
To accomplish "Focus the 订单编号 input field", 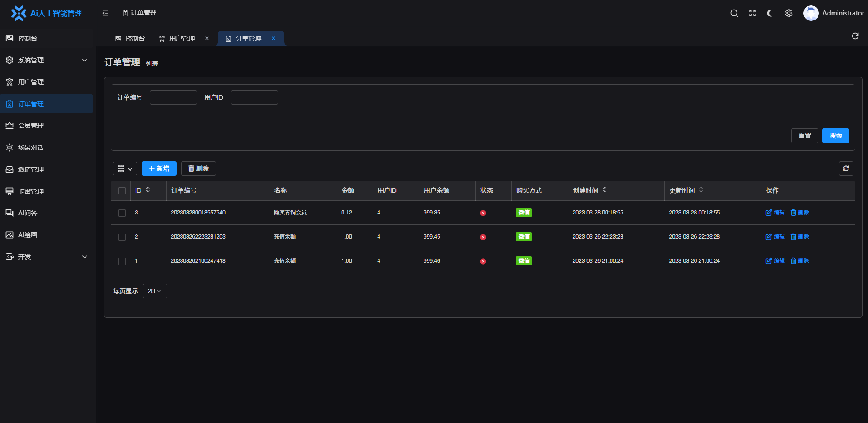I will (x=173, y=97).
